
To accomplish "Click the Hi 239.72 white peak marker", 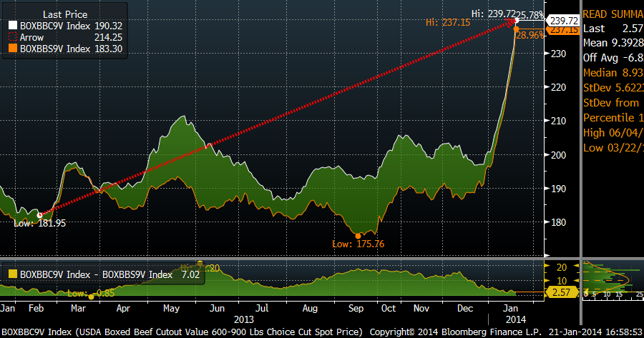I will point(513,20).
